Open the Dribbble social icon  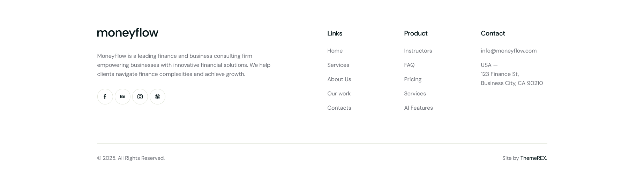[x=157, y=97]
